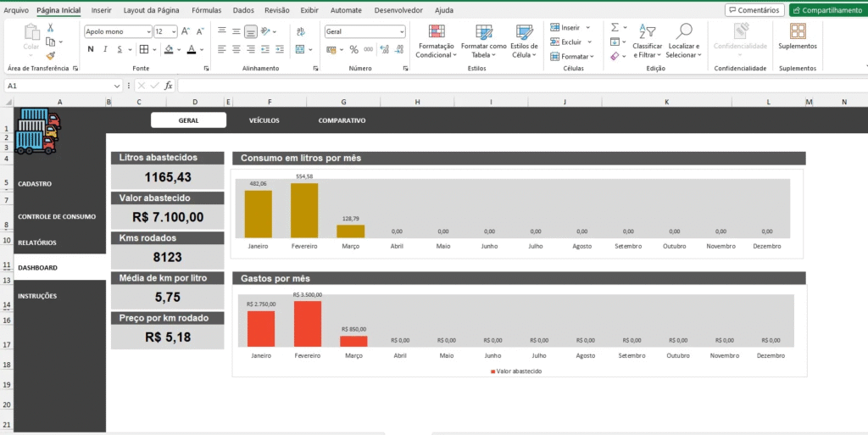Image resolution: width=868 pixels, height=435 pixels.
Task: Go to CONTROLE DE CONSUMO in the sidebar
Action: pyautogui.click(x=56, y=216)
